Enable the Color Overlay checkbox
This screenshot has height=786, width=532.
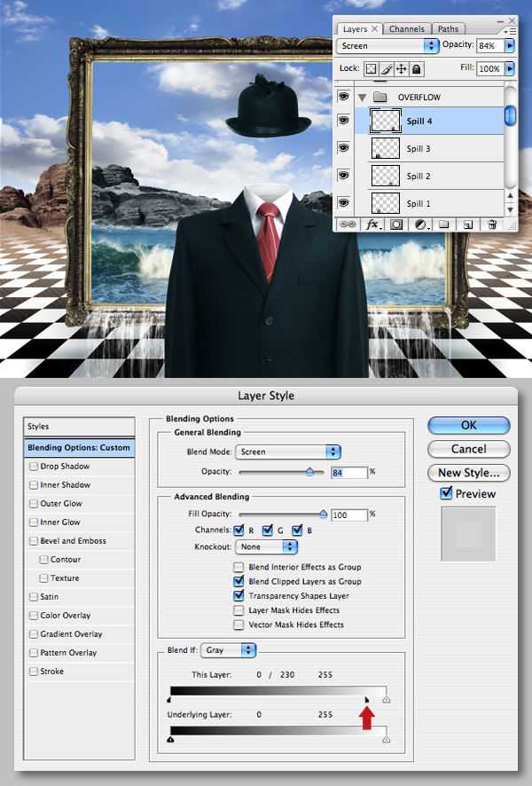[34, 615]
